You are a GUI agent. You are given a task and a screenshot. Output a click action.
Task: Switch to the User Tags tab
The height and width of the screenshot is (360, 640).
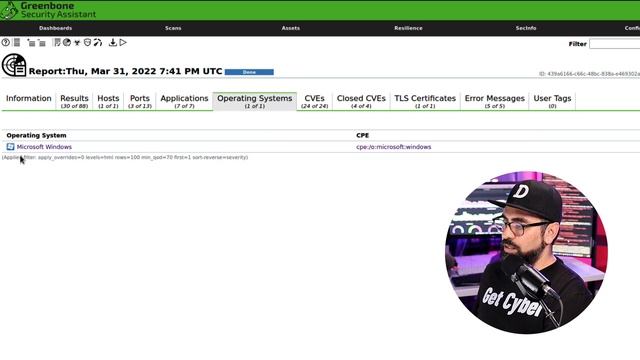(x=552, y=101)
